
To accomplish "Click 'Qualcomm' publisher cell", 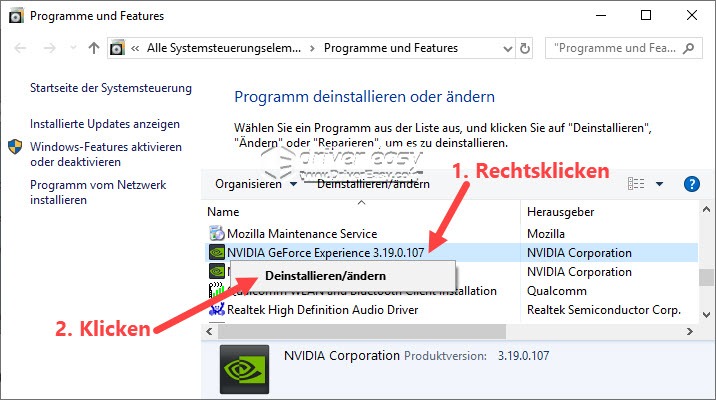I will pos(557,291).
